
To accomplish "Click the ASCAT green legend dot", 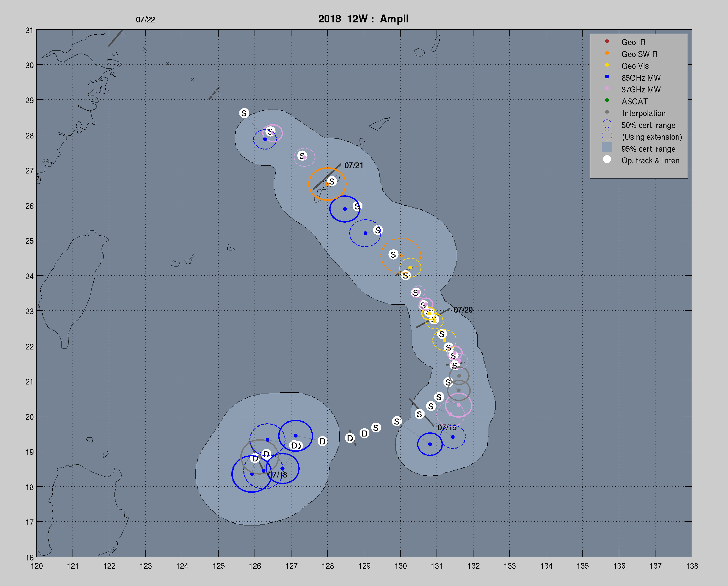I will pyautogui.click(x=607, y=100).
